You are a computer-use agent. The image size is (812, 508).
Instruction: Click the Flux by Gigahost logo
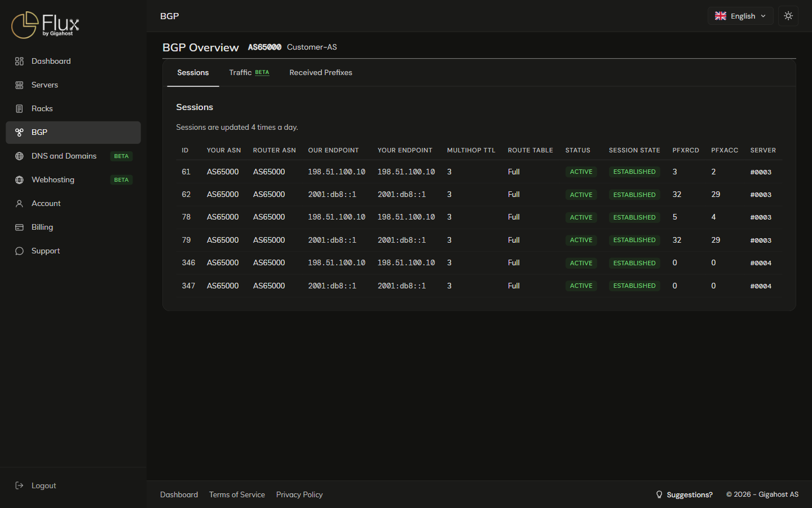click(x=45, y=25)
